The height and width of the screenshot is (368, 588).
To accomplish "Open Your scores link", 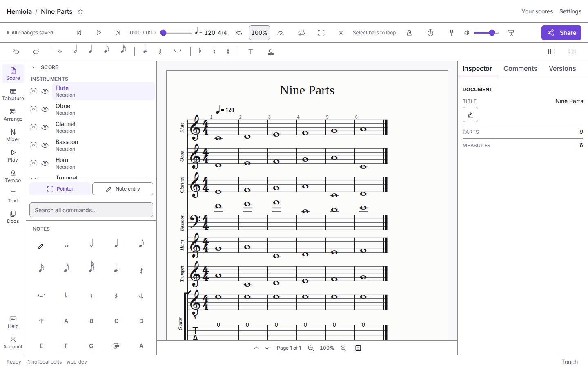I will [537, 11].
